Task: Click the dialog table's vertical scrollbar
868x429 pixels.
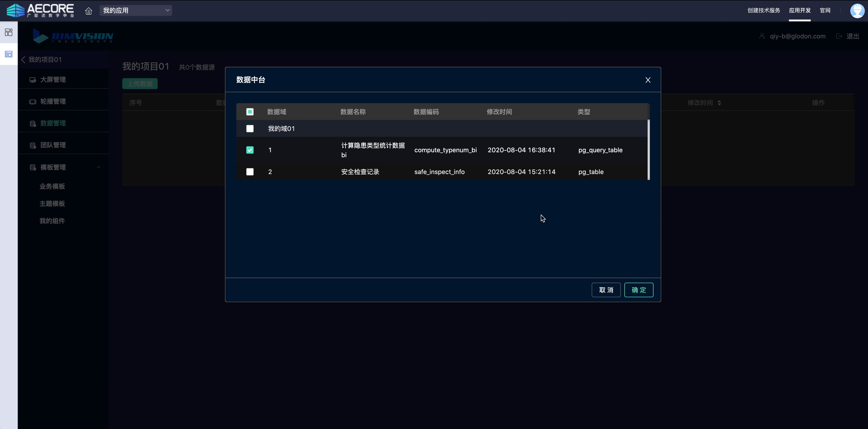Action: pyautogui.click(x=648, y=150)
